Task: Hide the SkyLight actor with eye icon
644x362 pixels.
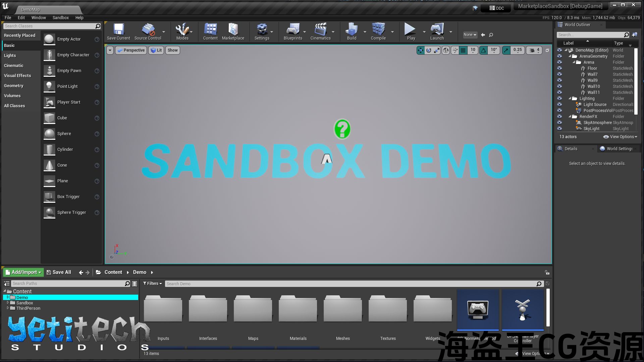Action: point(559,129)
